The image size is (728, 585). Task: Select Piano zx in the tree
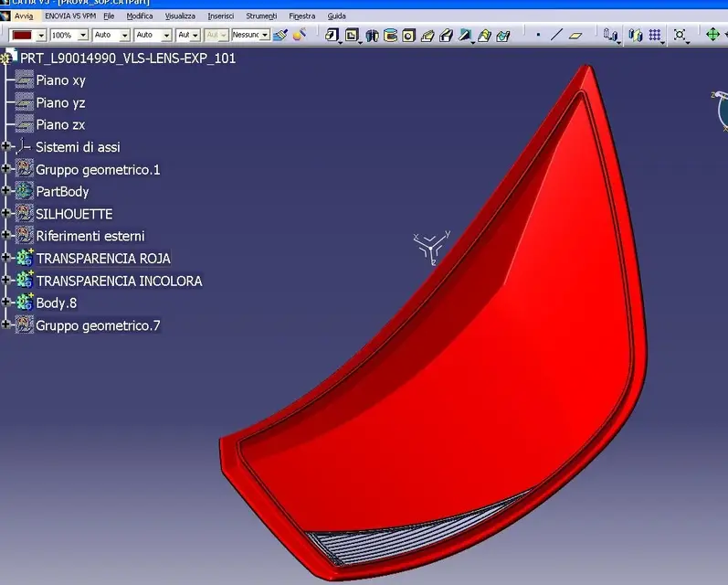60,124
